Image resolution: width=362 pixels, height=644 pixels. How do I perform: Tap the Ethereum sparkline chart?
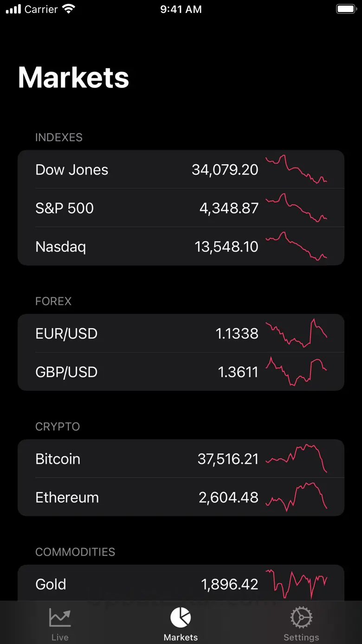click(296, 497)
